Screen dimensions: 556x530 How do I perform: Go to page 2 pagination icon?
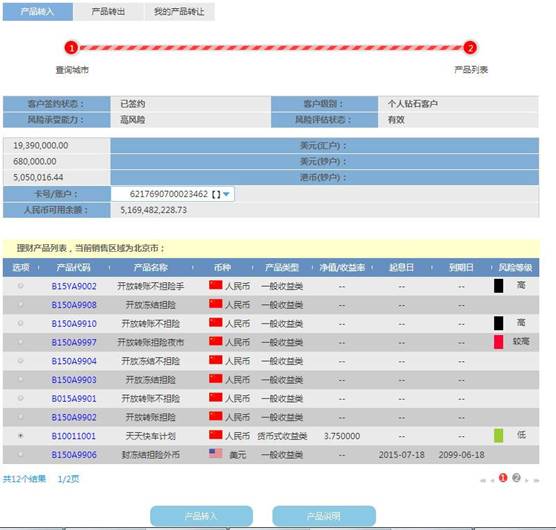pos(516,478)
